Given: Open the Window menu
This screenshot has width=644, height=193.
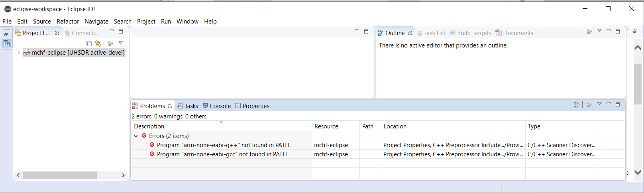Looking at the screenshot, I should [x=187, y=22].
